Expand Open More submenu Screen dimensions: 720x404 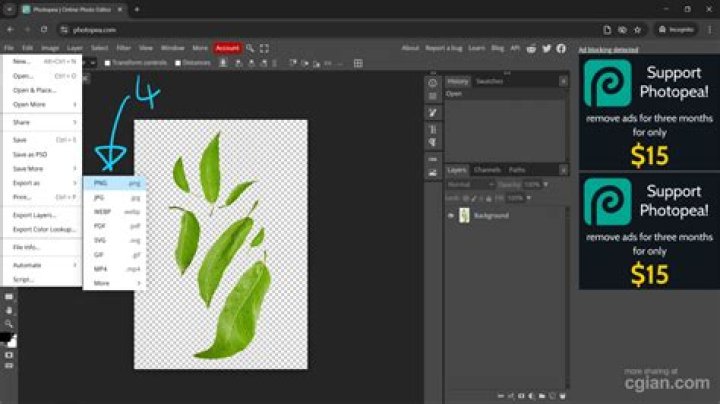coord(42,105)
